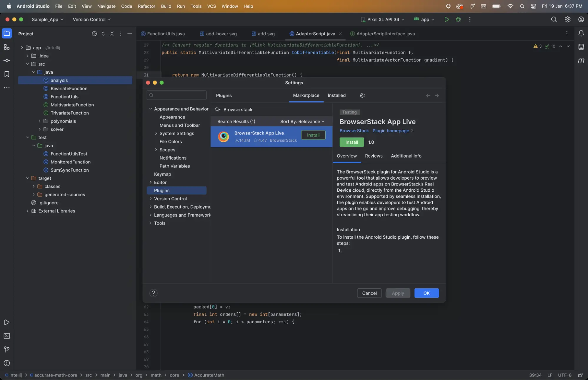Screen dimensions: 588x380
Task: Open the Sort By Relevance dropdown
Action: point(302,122)
